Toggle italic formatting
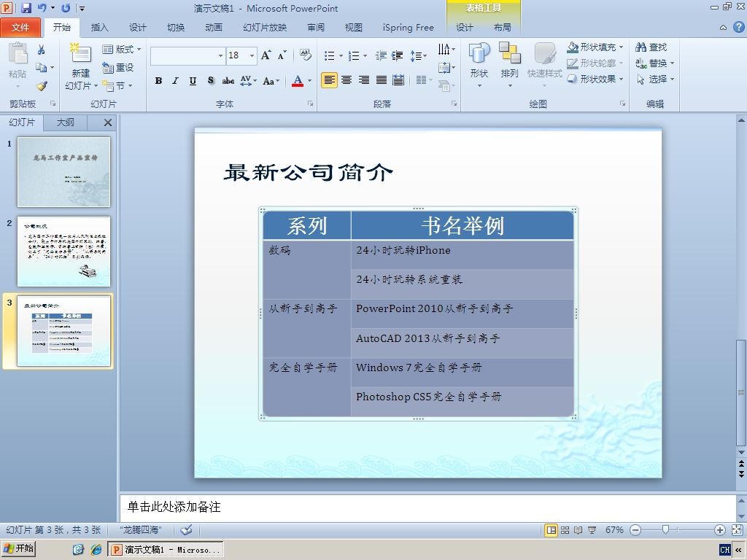Screen dimensions: 747x560 point(175,80)
